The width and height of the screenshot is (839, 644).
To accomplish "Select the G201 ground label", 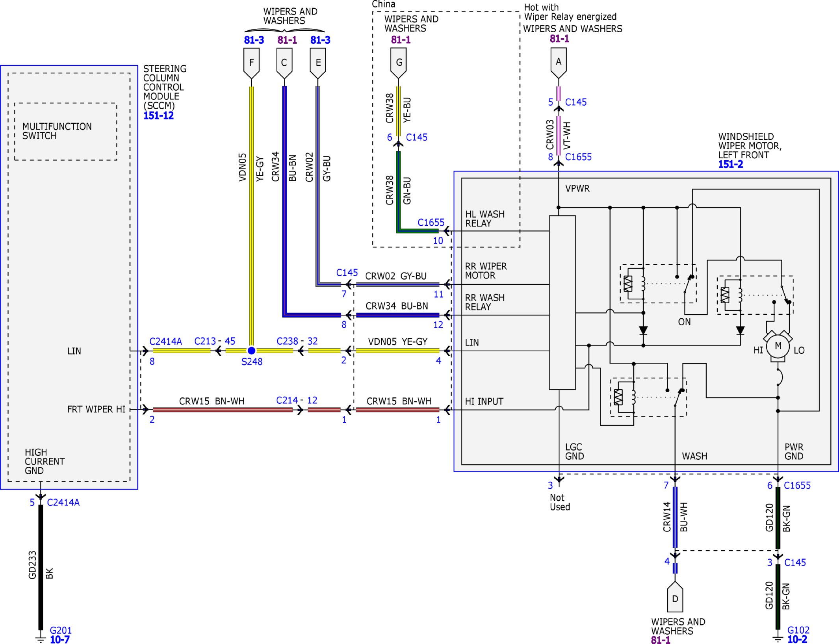I will pyautogui.click(x=61, y=630).
